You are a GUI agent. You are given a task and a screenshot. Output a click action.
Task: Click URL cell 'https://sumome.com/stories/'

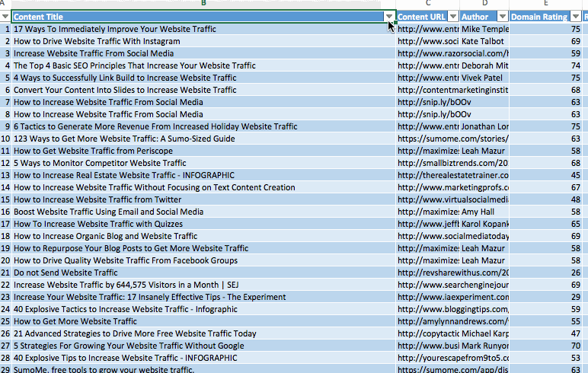click(452, 139)
